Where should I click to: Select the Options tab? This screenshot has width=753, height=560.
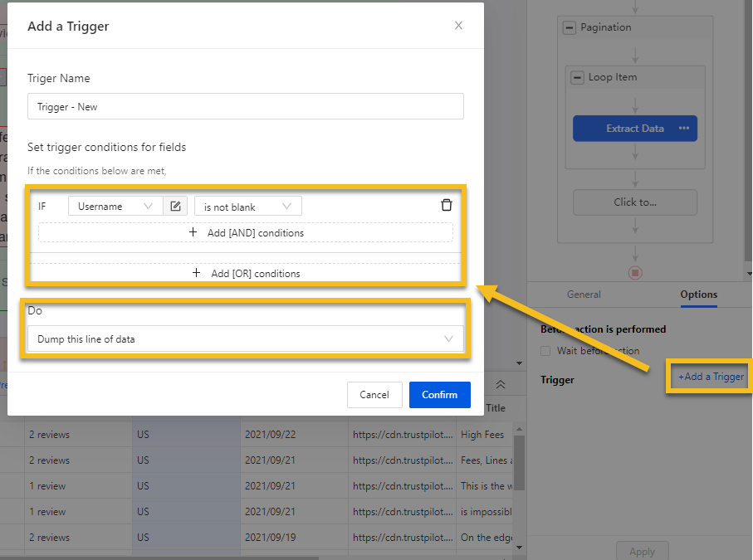pyautogui.click(x=698, y=295)
